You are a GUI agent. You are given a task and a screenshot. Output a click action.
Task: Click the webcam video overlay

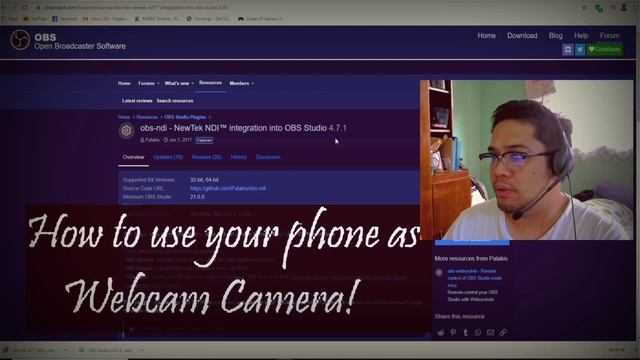tap(527, 160)
